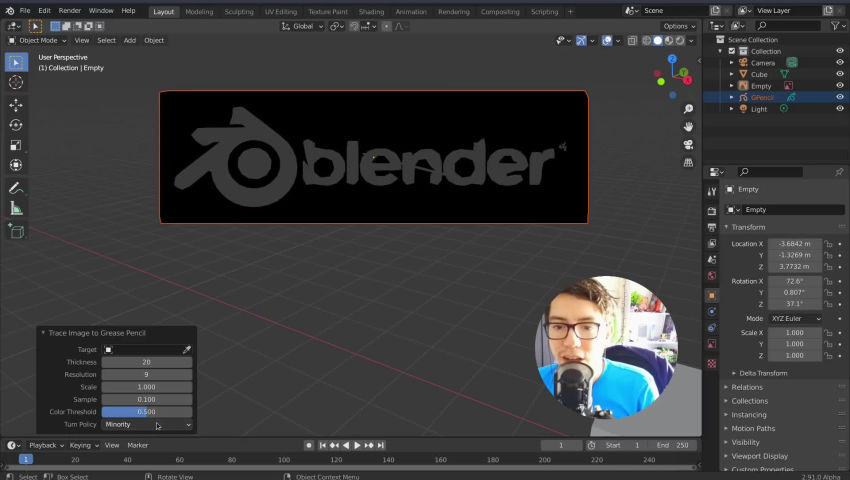Toggle the Scale X lock icon
This screenshot has width=850, height=480.
[x=828, y=333]
